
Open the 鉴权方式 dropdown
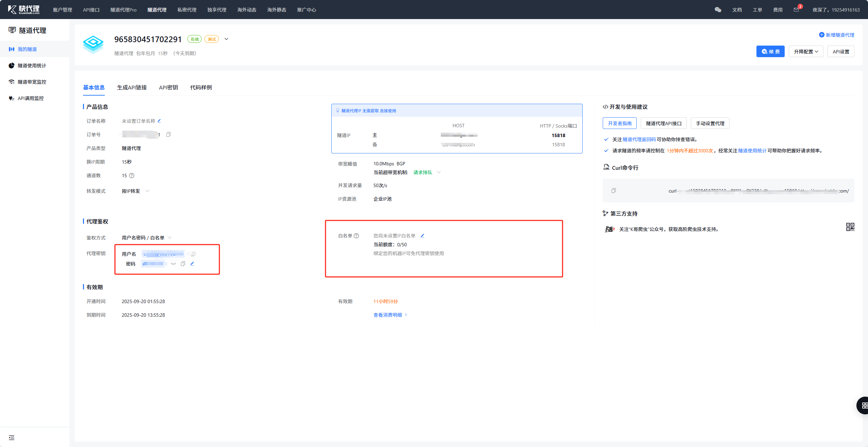[170, 237]
